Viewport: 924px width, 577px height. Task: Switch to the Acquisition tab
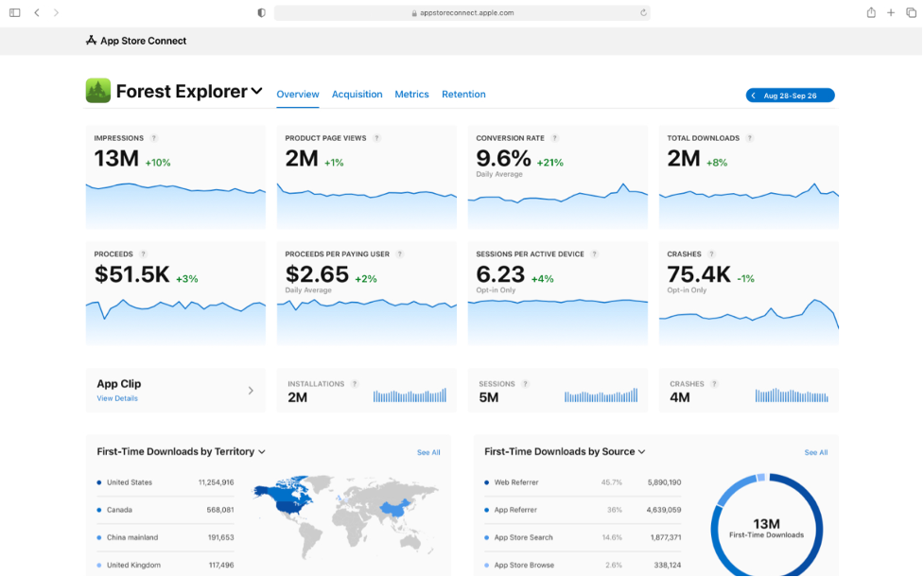pos(357,95)
